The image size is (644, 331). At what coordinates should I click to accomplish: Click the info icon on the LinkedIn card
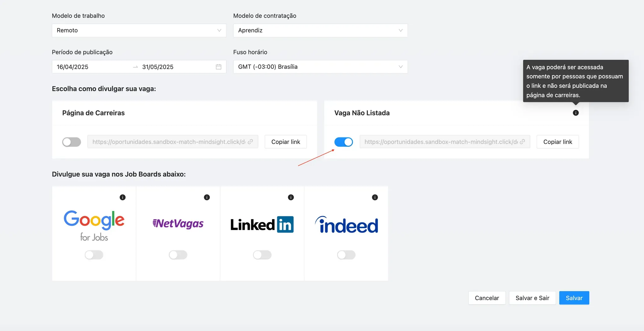click(x=291, y=197)
